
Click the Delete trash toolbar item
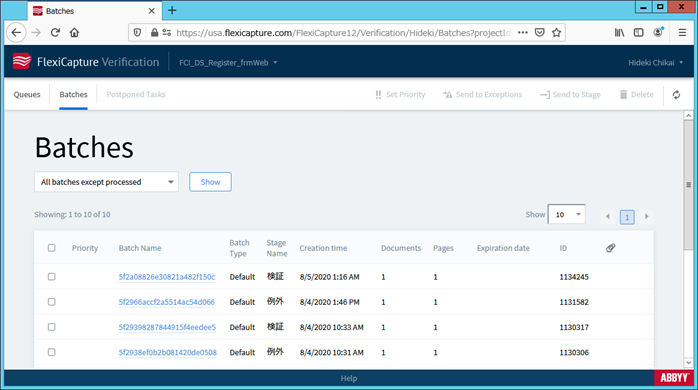637,94
